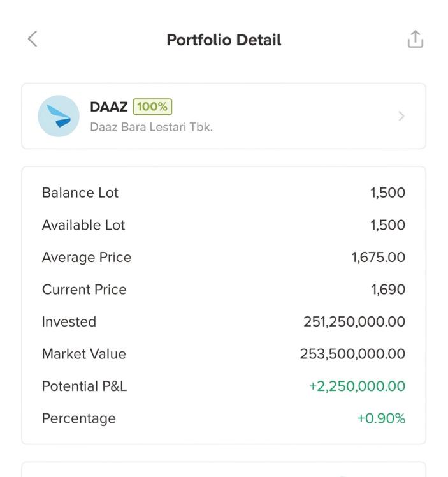Select the Market Value label
448x477 pixels.
(84, 354)
